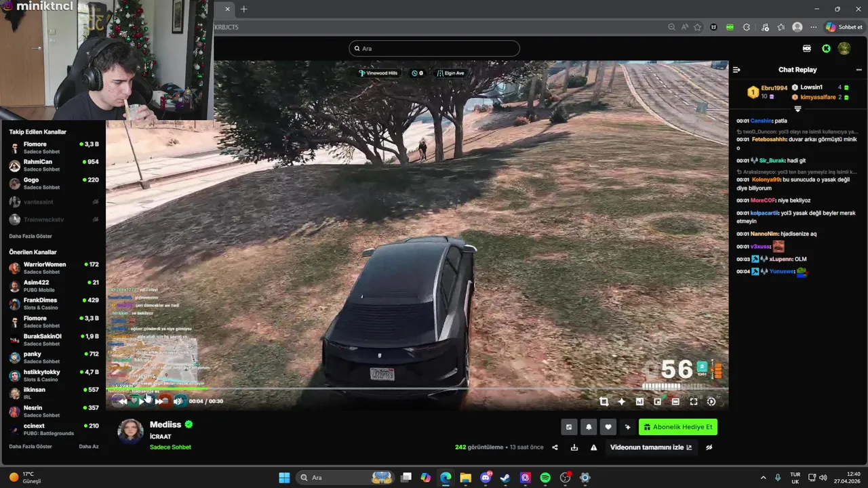
Task: Show hidden system tray icons
Action: [763, 477]
